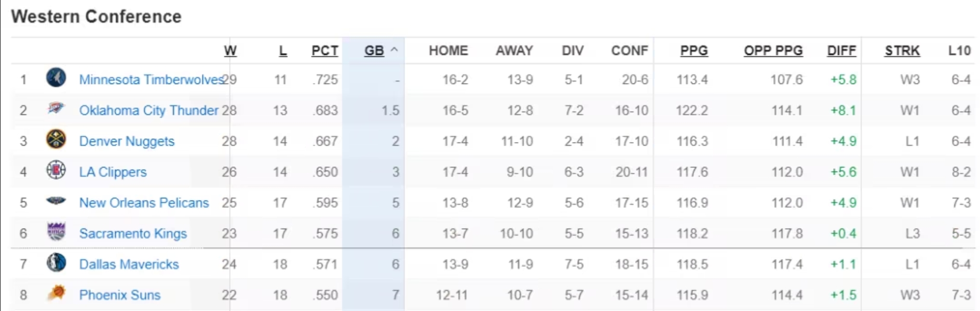Viewport: 980px width, 311px height.
Task: Click the Oklahoma City Thunder logo icon
Action: [56, 109]
